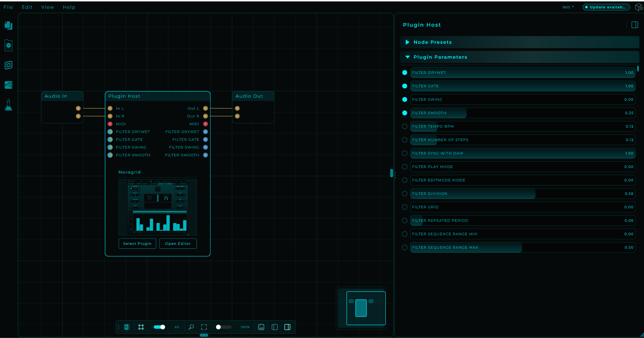Viewport: 644px width, 338px height.
Task: Click the Update available button
Action: 606,7
